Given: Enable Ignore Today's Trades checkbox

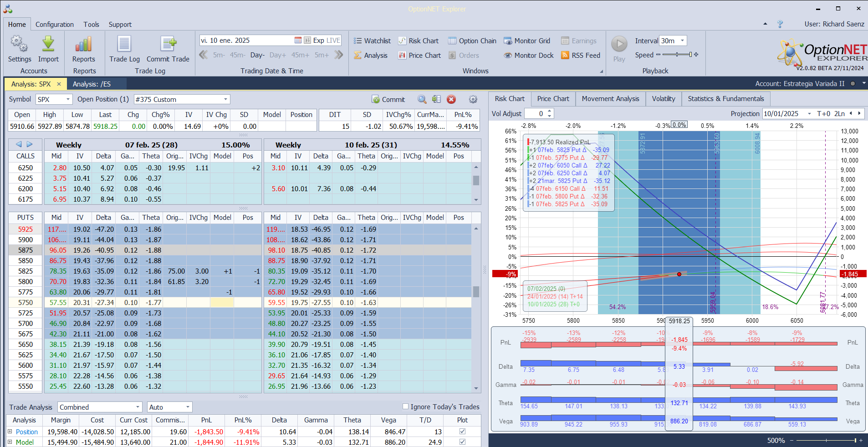Looking at the screenshot, I should pyautogui.click(x=405, y=406).
